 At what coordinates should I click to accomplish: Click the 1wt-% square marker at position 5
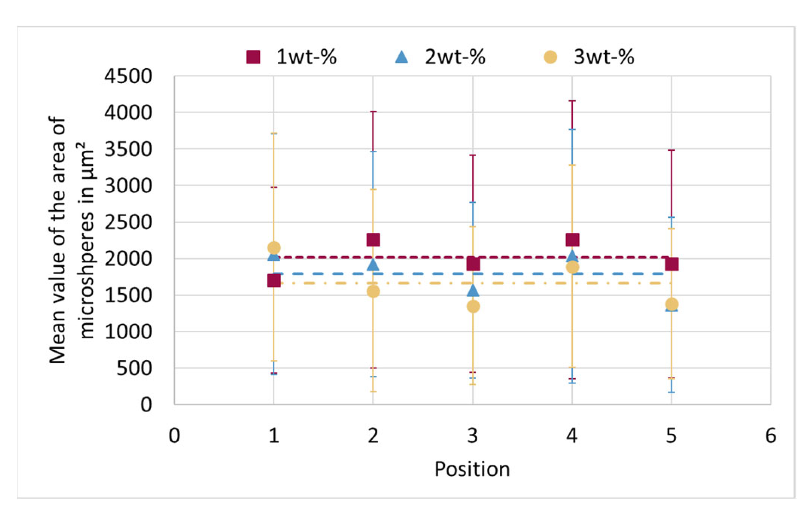[x=672, y=264]
